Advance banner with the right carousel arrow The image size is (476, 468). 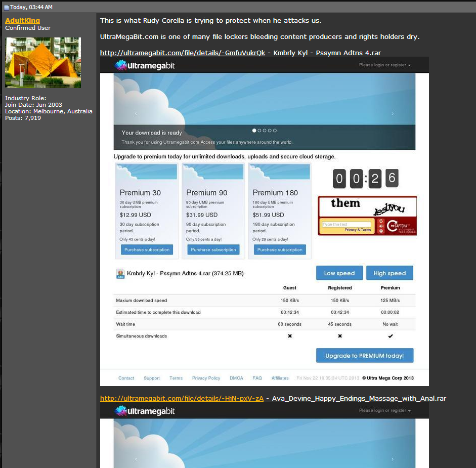[393, 113]
